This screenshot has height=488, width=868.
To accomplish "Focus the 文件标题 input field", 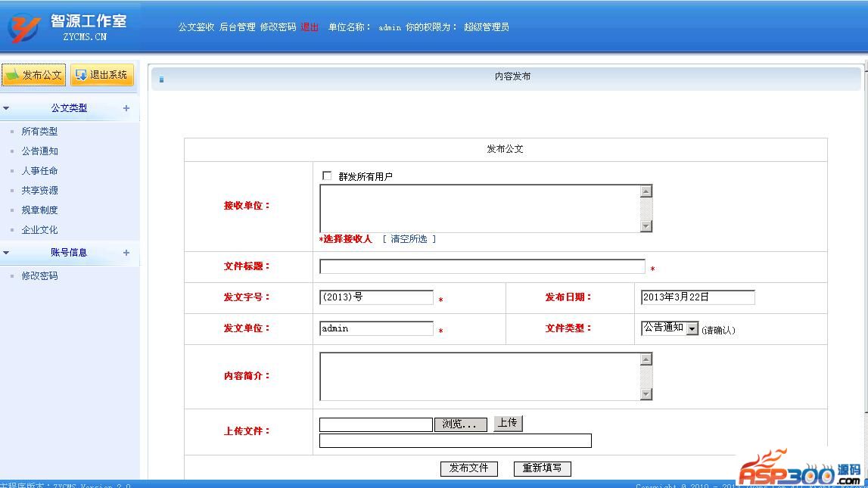I will 482,266.
